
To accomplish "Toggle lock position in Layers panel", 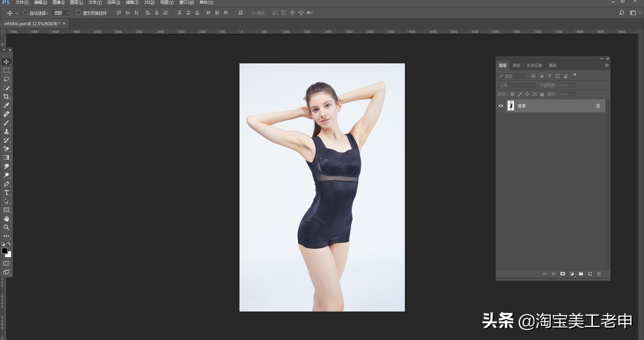I will 527,94.
